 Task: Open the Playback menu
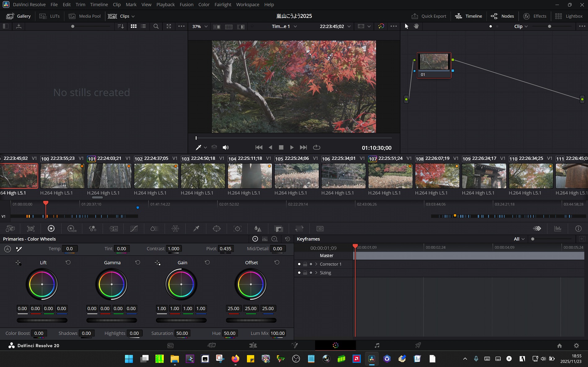click(165, 5)
